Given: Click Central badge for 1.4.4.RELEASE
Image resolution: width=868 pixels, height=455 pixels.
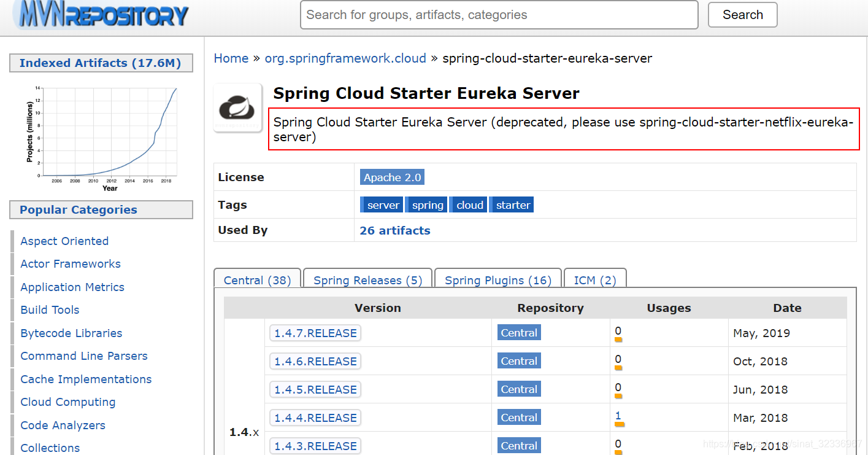Looking at the screenshot, I should [519, 418].
